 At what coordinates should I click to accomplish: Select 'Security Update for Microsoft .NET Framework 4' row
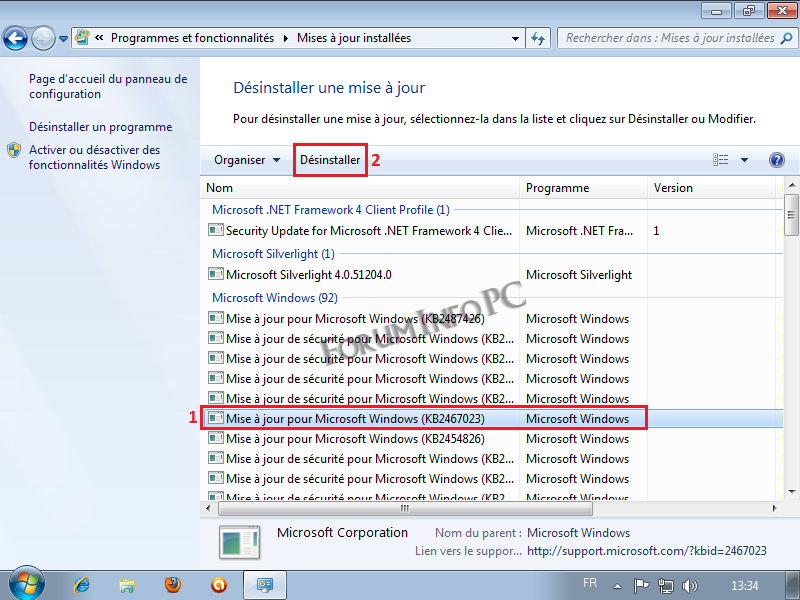492,231
